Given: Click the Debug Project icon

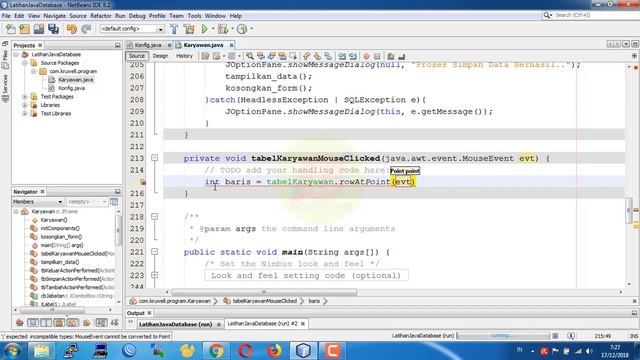Looking at the screenshot, I should [223, 29].
